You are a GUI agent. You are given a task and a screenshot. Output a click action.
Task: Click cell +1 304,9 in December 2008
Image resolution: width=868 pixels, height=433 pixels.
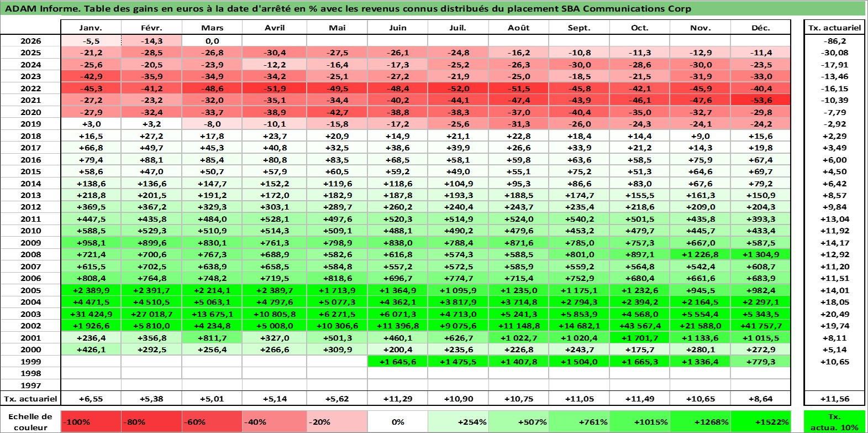click(x=760, y=254)
